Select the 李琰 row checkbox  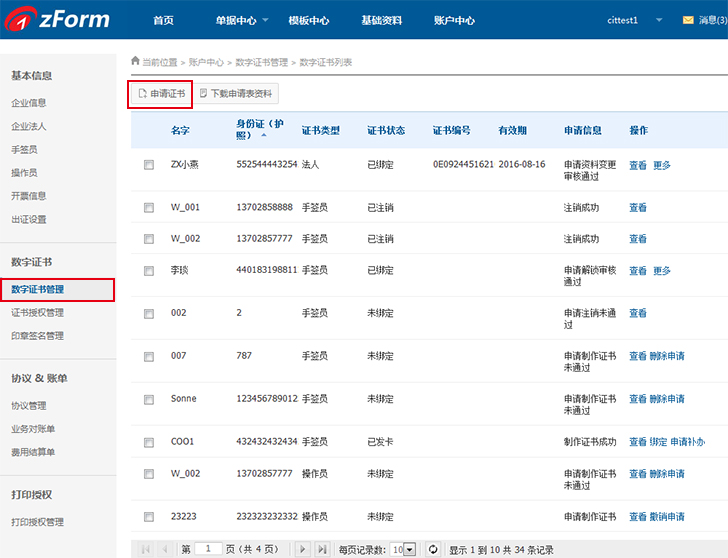click(149, 271)
